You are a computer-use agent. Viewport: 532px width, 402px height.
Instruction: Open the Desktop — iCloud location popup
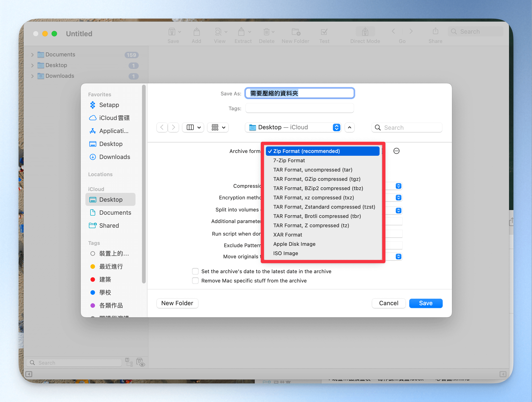(293, 127)
